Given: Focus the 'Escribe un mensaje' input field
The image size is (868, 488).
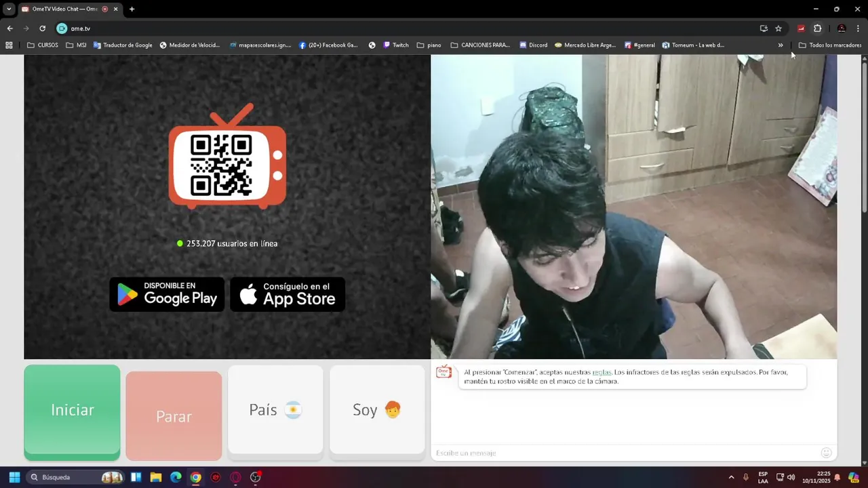Looking at the screenshot, I should 624,453.
